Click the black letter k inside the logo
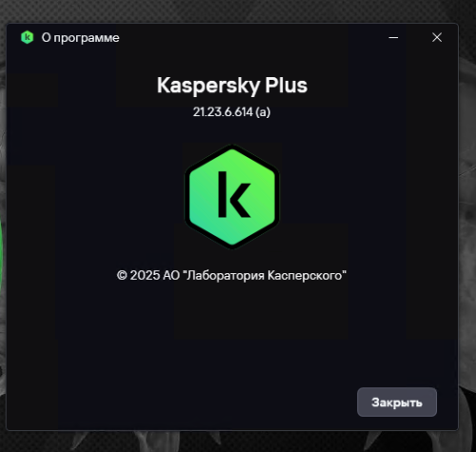Viewport: 476px width, 452px height. pyautogui.click(x=234, y=195)
